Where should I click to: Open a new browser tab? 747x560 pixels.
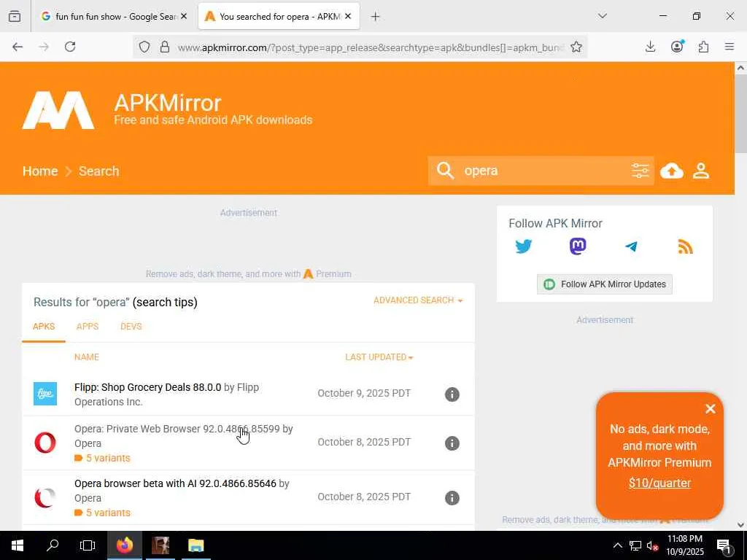376,17
